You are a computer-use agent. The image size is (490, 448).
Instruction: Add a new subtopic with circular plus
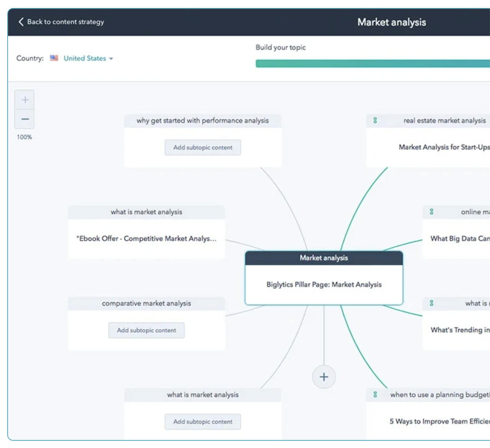pos(324,377)
